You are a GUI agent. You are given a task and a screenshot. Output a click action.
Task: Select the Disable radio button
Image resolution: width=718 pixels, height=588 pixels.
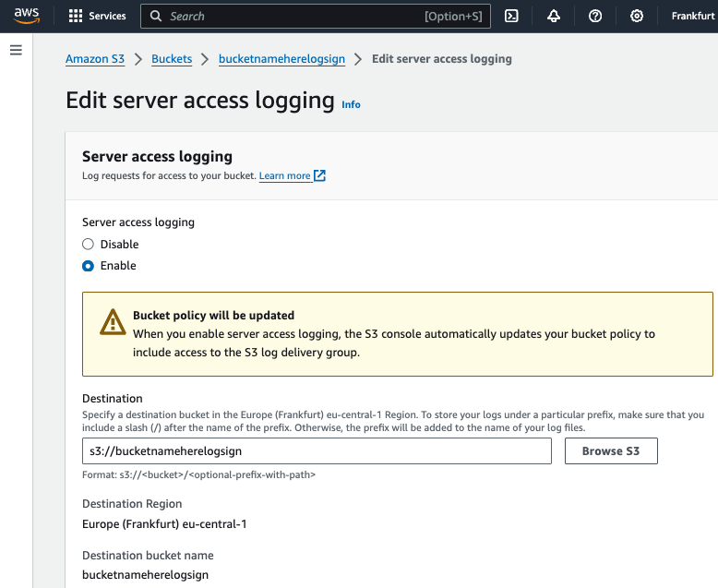click(88, 244)
